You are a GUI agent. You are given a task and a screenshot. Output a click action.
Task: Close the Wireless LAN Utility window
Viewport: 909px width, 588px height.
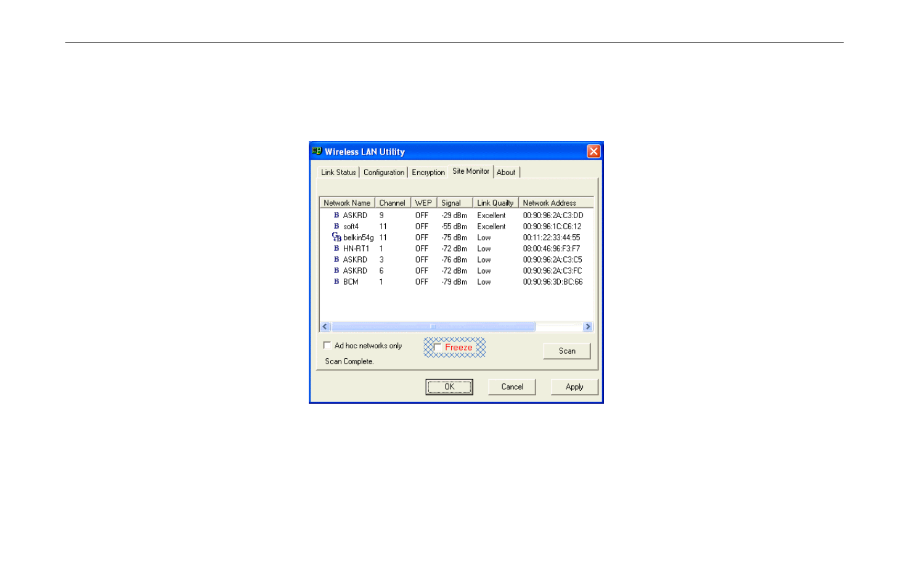point(593,152)
